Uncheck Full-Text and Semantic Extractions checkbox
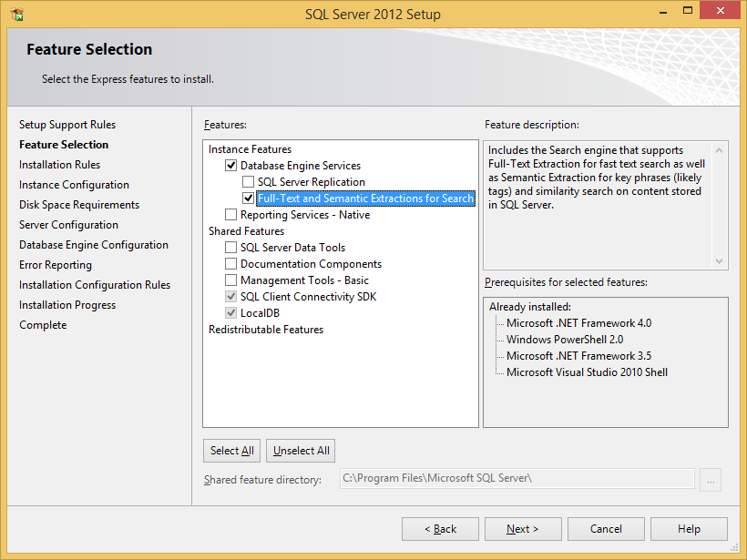 click(248, 199)
